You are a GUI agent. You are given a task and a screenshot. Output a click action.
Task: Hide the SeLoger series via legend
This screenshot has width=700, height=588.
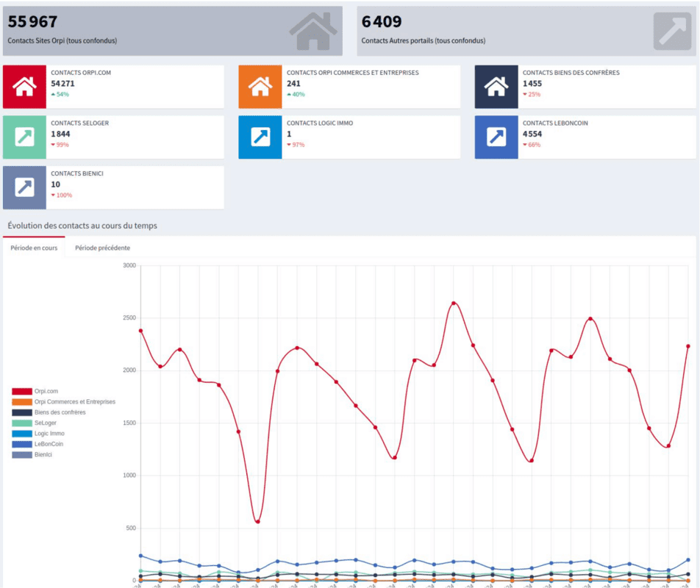45,423
